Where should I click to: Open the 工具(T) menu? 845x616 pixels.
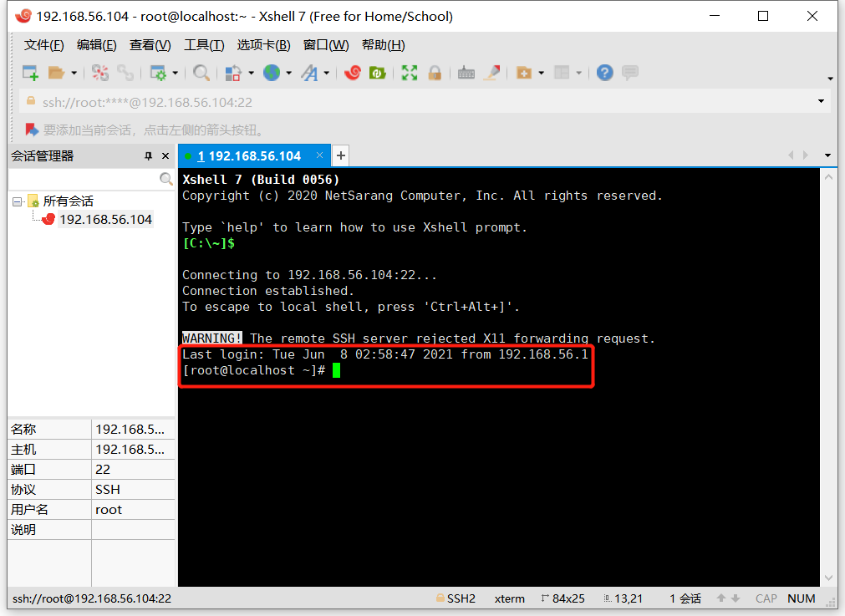pos(204,45)
